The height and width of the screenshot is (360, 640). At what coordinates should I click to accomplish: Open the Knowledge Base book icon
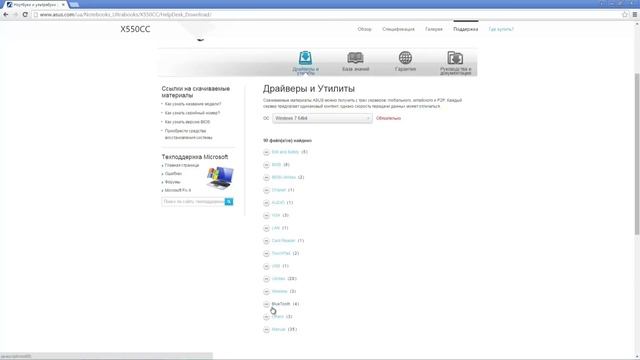click(355, 58)
